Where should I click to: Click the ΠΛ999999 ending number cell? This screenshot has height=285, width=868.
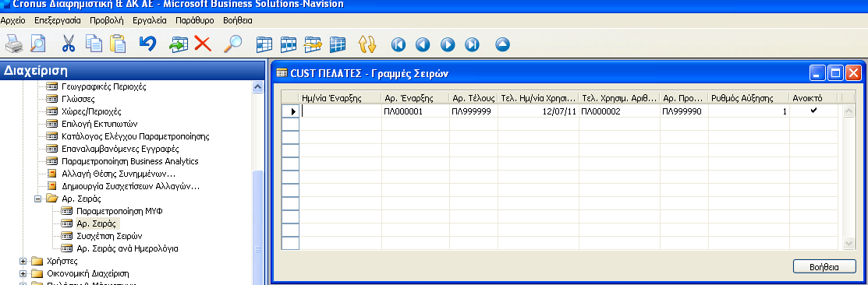point(473,111)
